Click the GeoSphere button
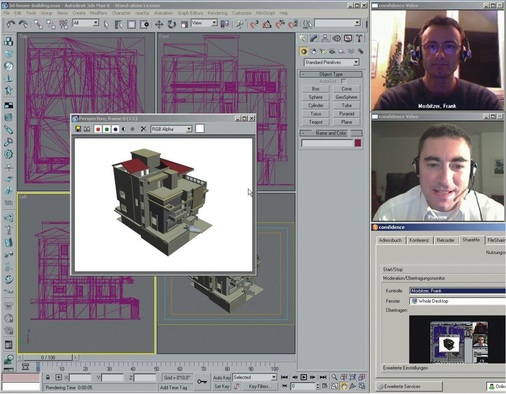Image resolution: width=506 pixels, height=394 pixels. pos(346,97)
